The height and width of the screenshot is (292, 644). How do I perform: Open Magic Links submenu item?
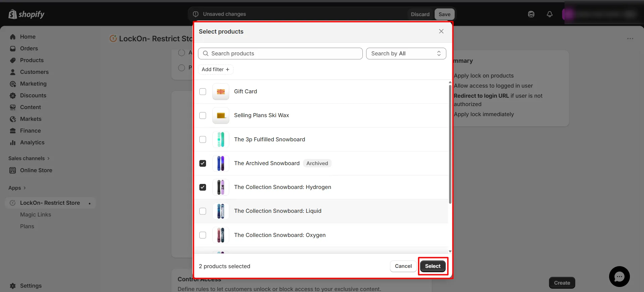click(36, 215)
